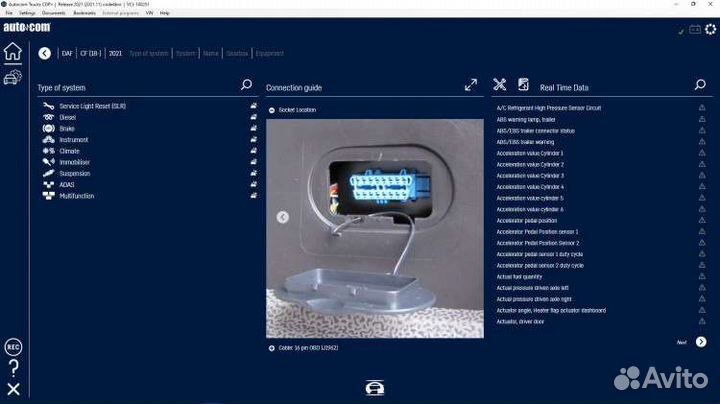The width and height of the screenshot is (720, 404).
Task: Click the vehicle icon on the ADAS row
Action: coord(253,185)
